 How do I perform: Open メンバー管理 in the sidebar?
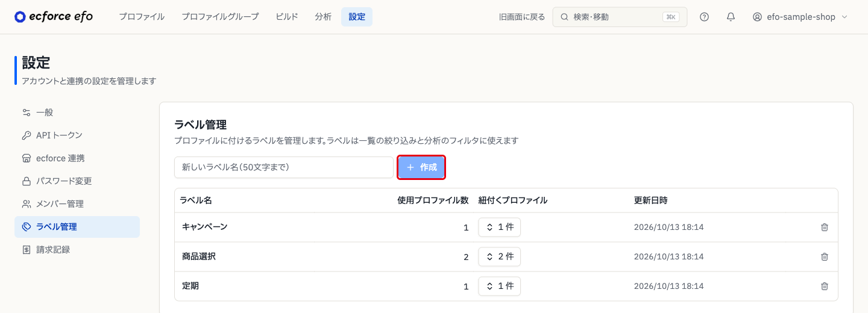77,204
